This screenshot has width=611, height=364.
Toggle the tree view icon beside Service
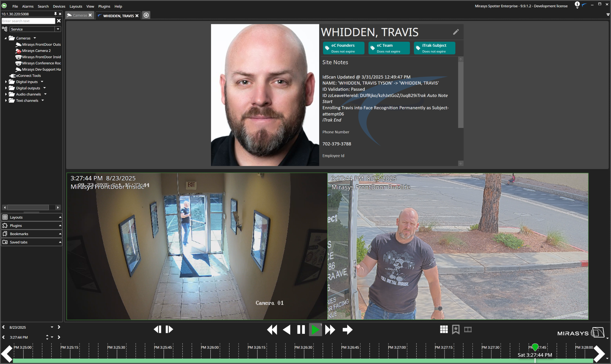point(4,29)
